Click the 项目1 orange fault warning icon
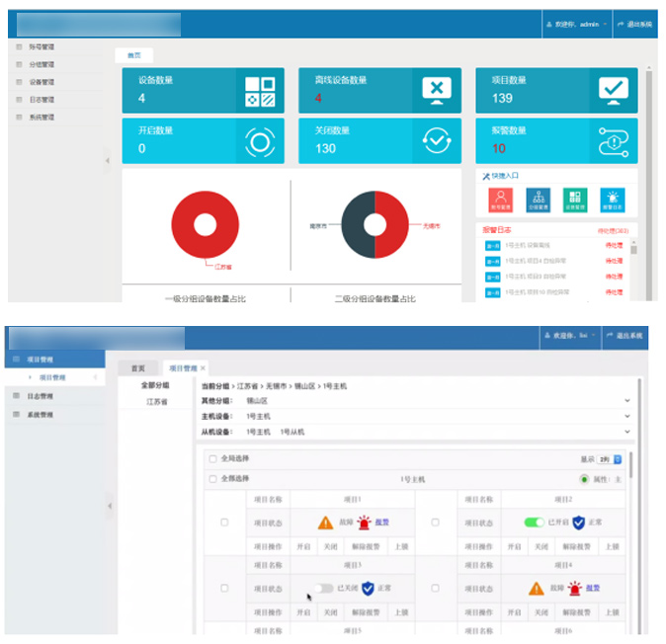The width and height of the screenshot is (666, 644). tap(325, 523)
